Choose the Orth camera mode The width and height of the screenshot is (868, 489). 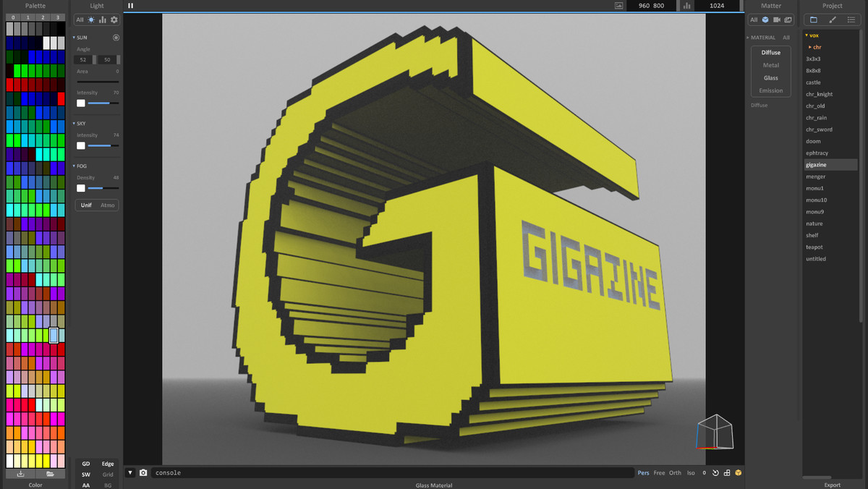point(675,473)
